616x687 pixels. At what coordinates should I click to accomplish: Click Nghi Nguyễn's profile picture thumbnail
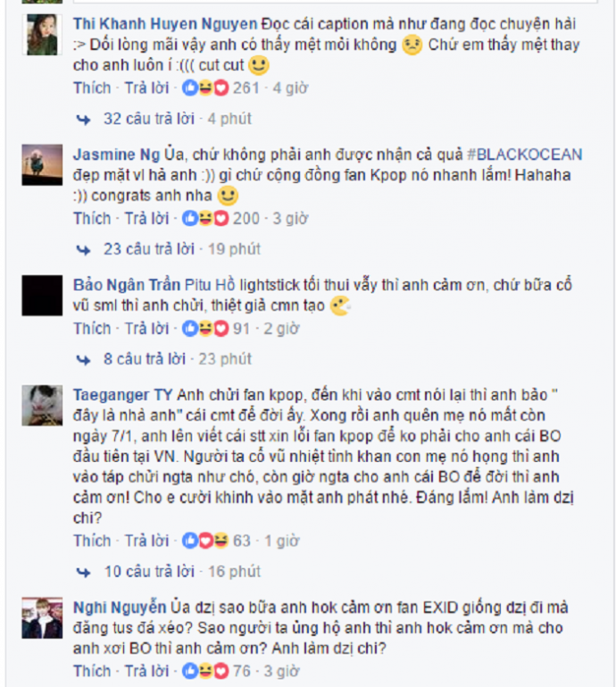pos(42,617)
